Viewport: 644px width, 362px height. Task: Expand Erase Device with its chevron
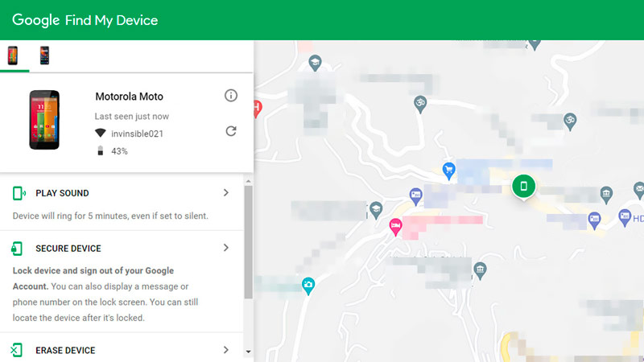[x=226, y=350]
